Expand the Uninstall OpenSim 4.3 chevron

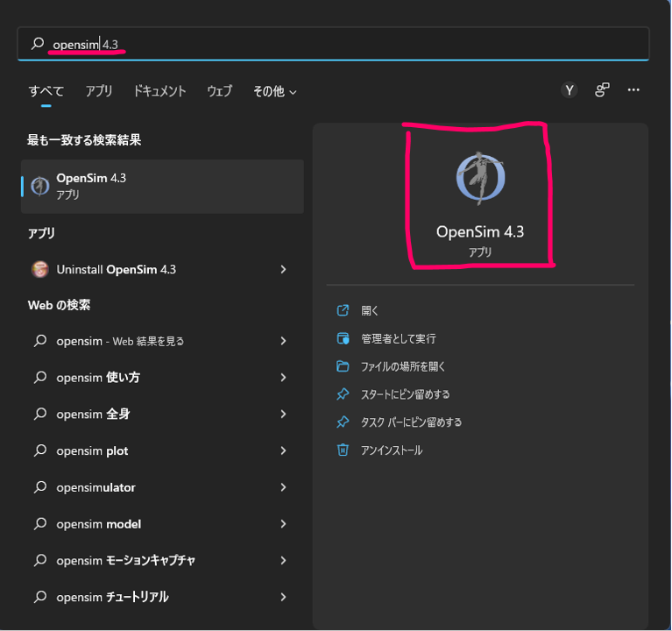[x=283, y=269]
